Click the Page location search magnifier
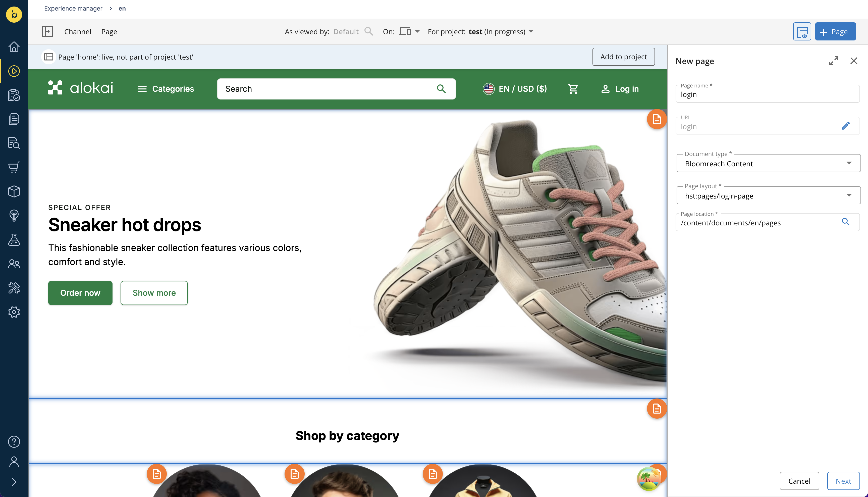 coord(845,222)
